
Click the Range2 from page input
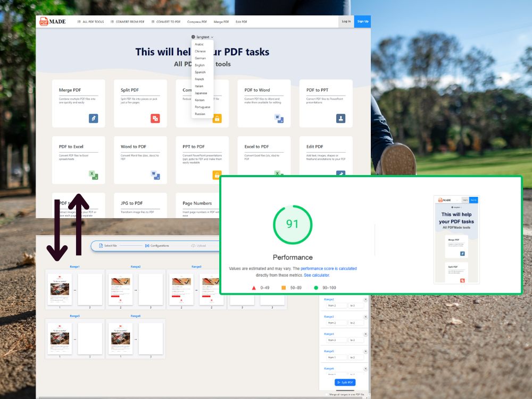(337, 306)
